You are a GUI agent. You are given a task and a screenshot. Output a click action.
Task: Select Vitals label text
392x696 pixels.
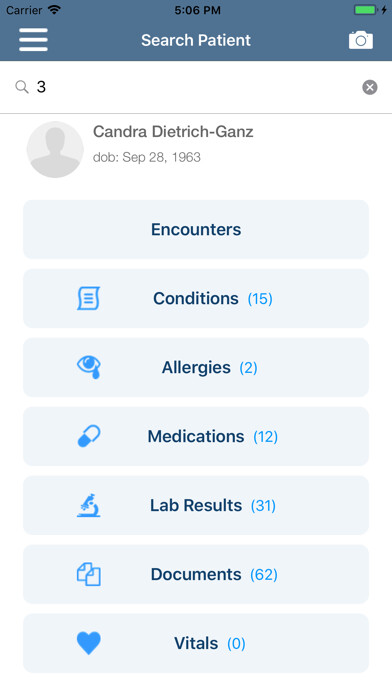click(196, 643)
